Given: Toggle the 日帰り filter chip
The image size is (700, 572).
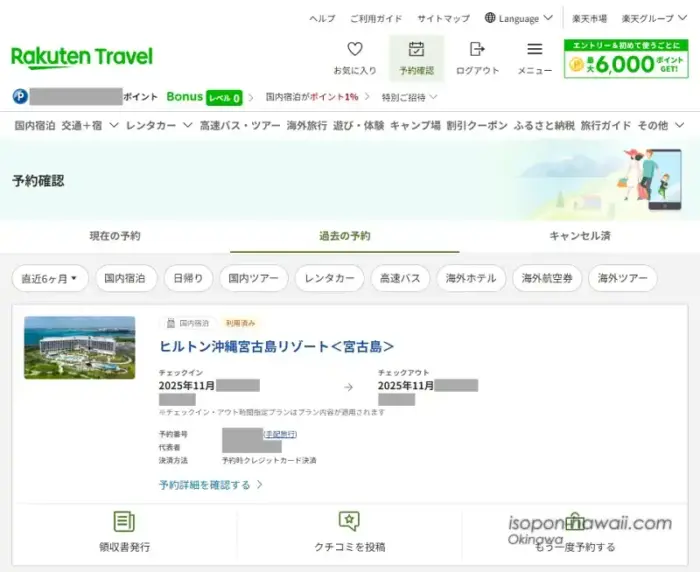Looking at the screenshot, I should click(x=188, y=279).
